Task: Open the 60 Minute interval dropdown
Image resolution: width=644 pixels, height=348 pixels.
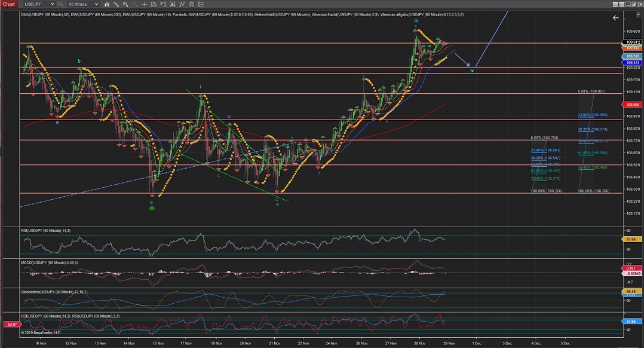Action: click(82, 4)
